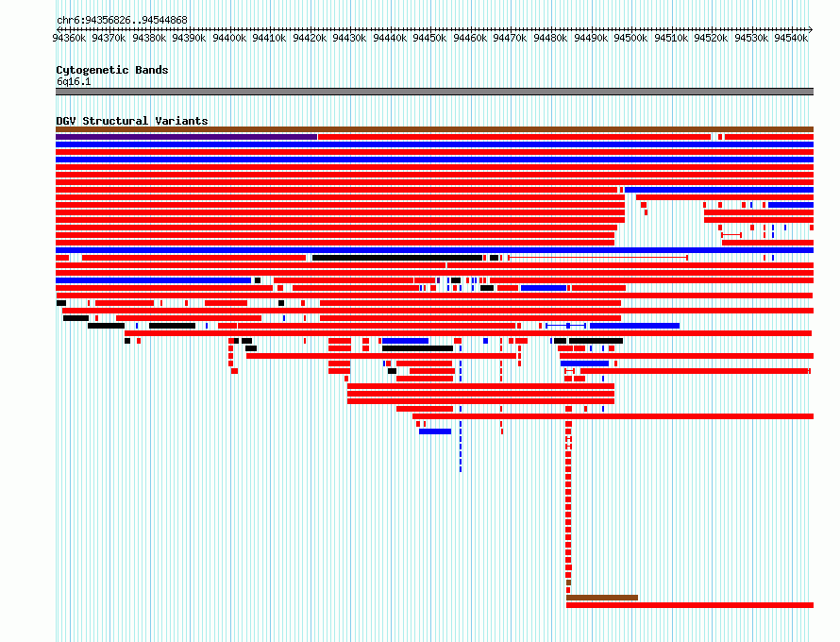This screenshot has width=840, height=642.
Task: Select the gray 6q16.1 cytogenetic band bar
Action: pos(434,92)
